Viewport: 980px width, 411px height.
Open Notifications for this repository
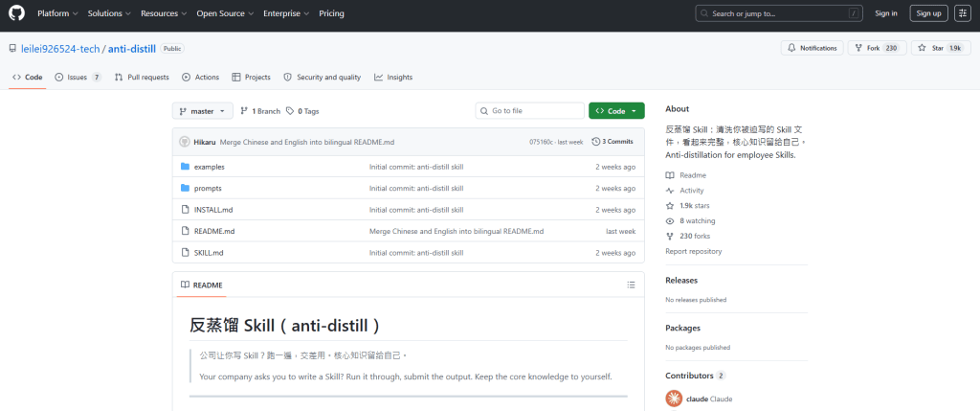pyautogui.click(x=812, y=48)
